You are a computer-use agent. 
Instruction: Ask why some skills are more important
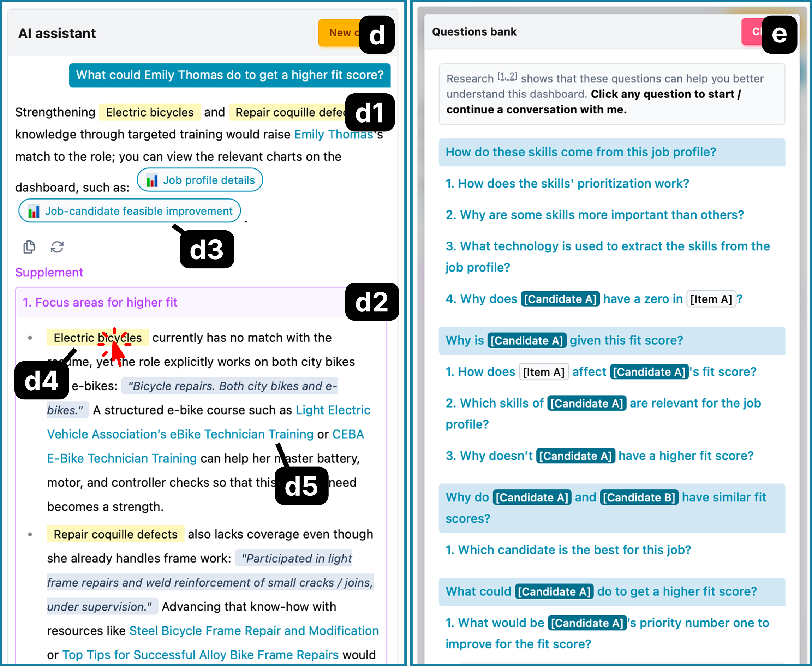pyautogui.click(x=595, y=215)
